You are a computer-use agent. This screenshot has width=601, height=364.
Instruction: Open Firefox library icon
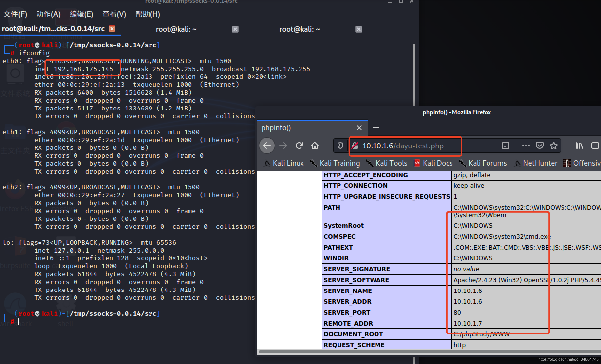point(579,146)
